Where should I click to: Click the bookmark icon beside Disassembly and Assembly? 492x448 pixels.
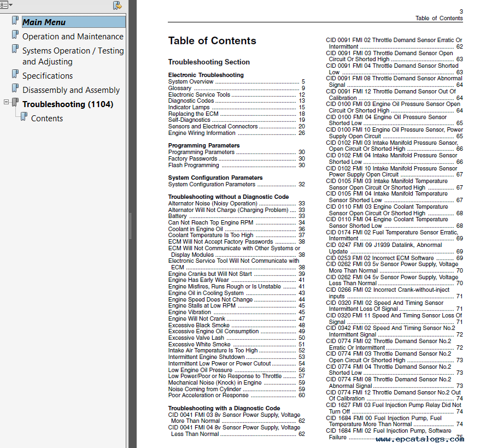click(x=15, y=88)
